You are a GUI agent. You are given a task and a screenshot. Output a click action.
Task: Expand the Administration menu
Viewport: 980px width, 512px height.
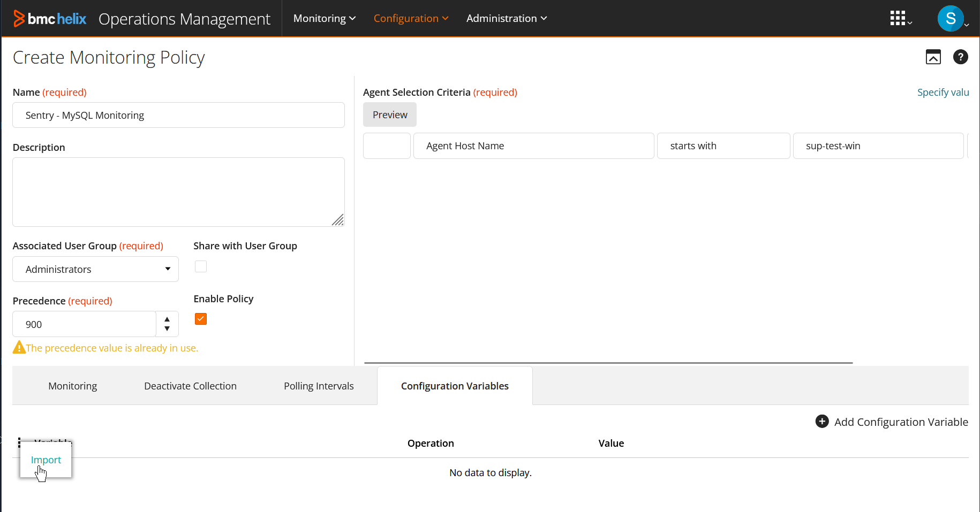point(506,18)
